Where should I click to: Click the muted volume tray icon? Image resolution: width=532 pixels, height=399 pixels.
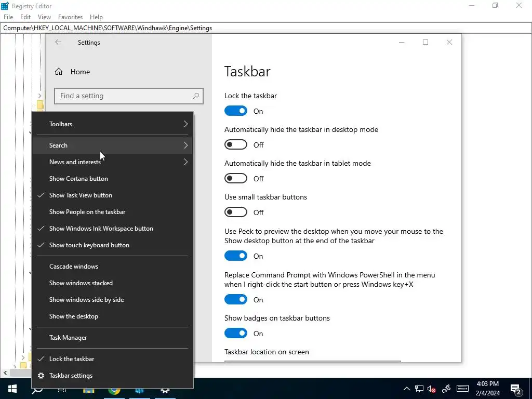click(432, 389)
